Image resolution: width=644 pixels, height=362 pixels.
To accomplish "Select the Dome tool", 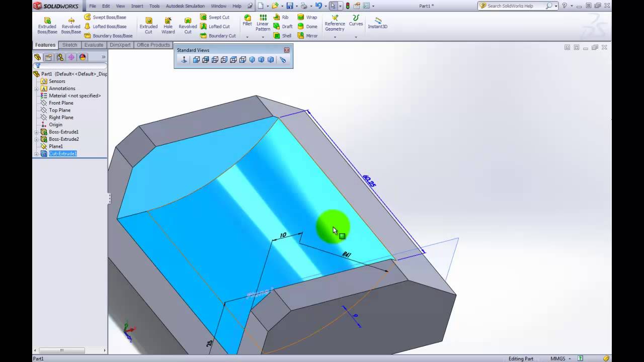I will click(x=307, y=27).
